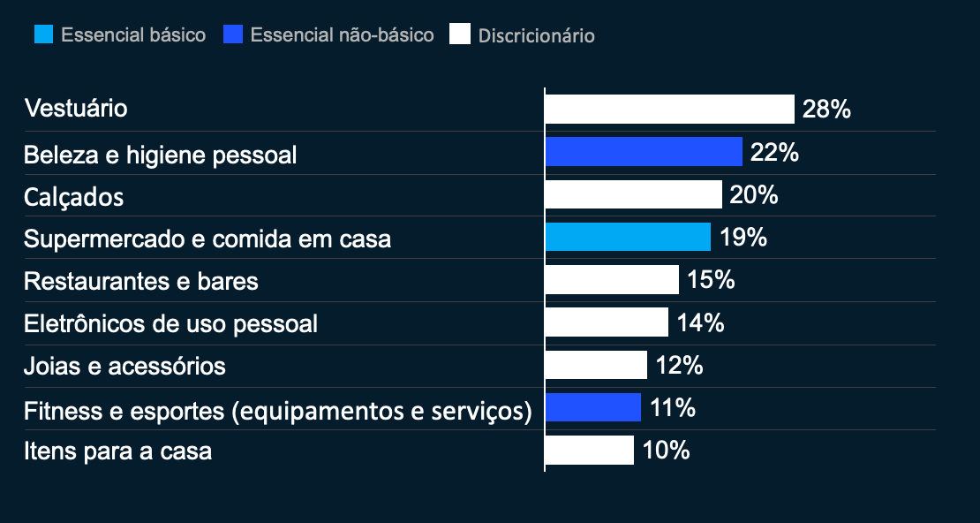
Task: Click the white Discricionário legend swatch
Action: click(459, 35)
